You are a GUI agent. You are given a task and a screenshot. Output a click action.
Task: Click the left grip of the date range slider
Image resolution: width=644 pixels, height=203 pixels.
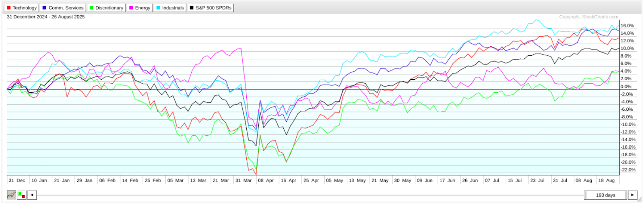586,195
